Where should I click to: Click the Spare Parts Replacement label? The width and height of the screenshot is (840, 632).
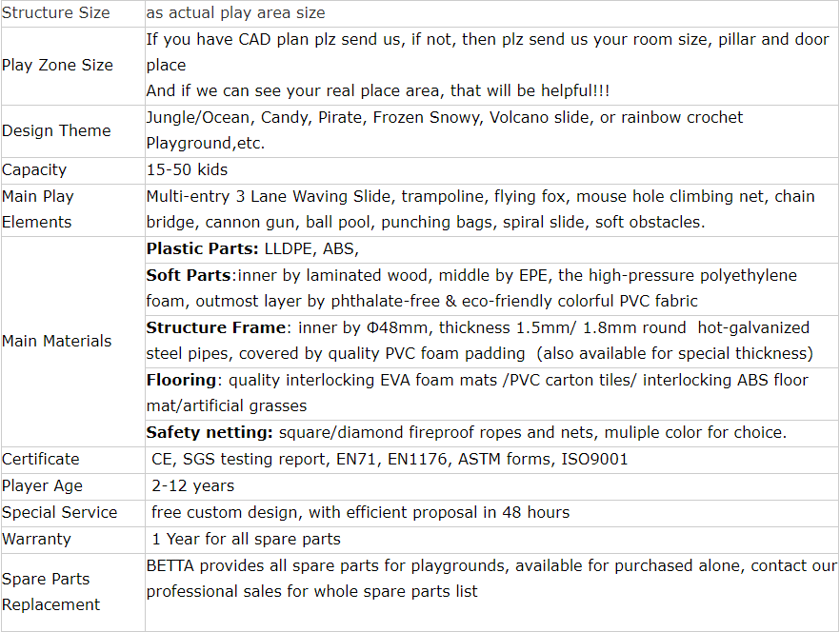click(x=50, y=592)
